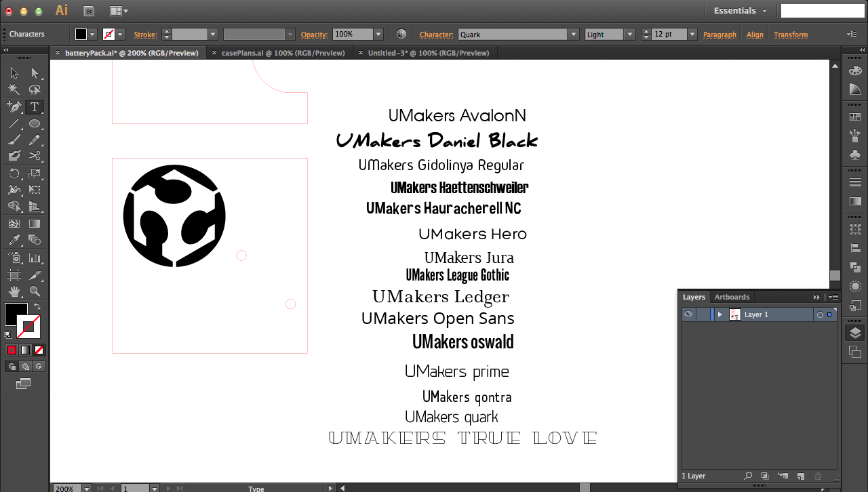The height and width of the screenshot is (492, 868).
Task: Select the Gradient tool
Action: point(35,224)
